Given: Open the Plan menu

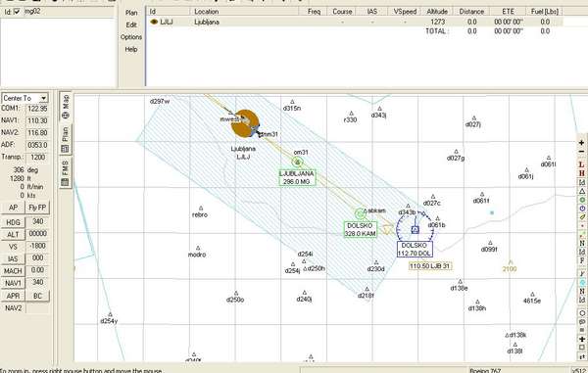Looking at the screenshot, I should [x=131, y=13].
